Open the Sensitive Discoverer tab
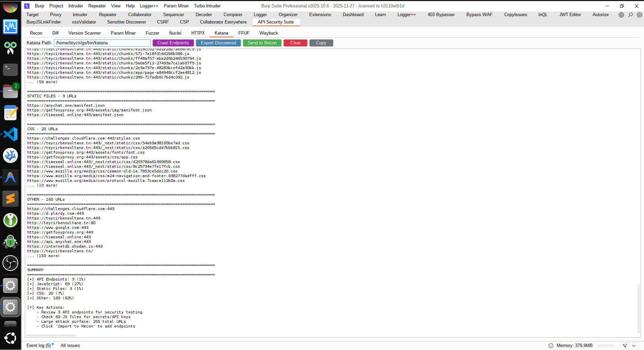The width and height of the screenshot is (644, 350). [127, 22]
